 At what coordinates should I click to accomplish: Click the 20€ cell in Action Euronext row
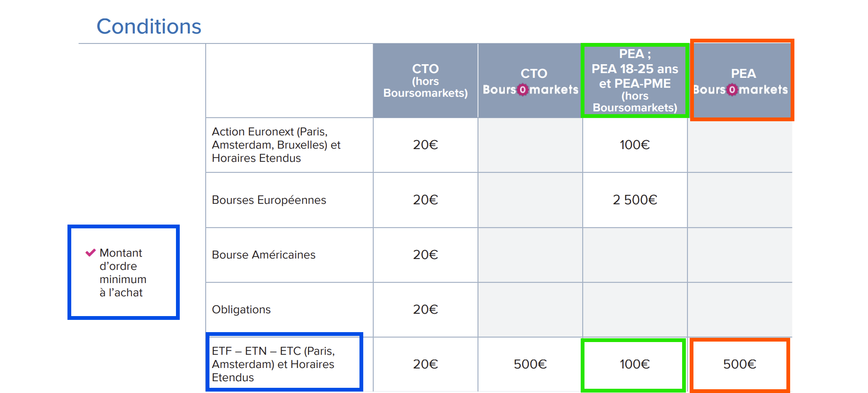click(x=426, y=145)
